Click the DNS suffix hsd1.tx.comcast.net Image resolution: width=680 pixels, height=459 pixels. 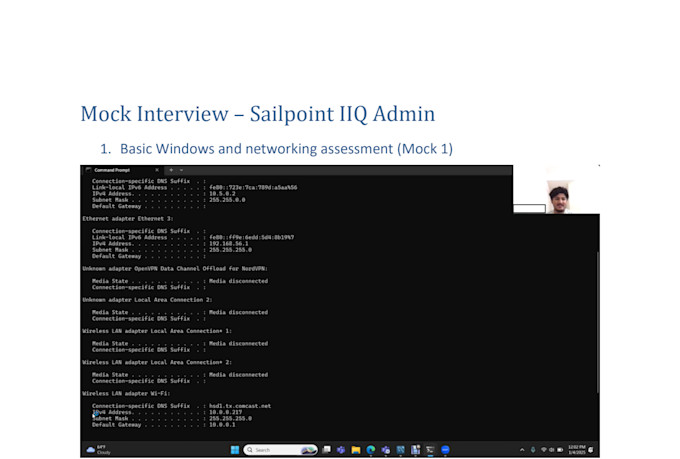click(240, 406)
